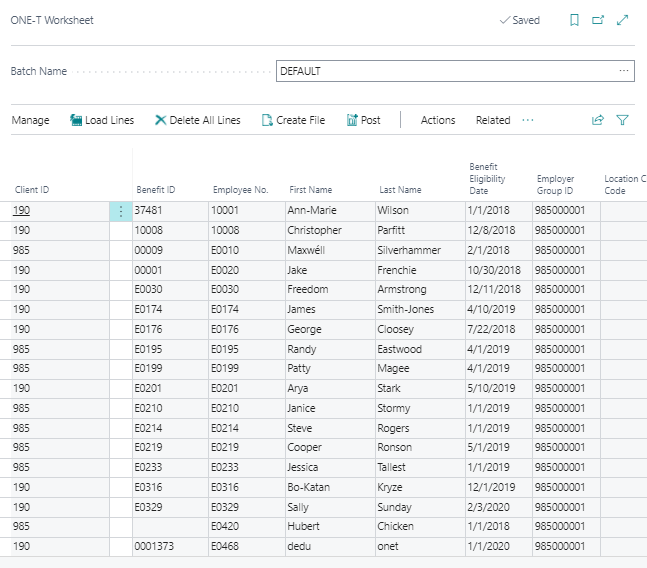Open row options for first line
Screen dimensions: 647x568
[121, 211]
